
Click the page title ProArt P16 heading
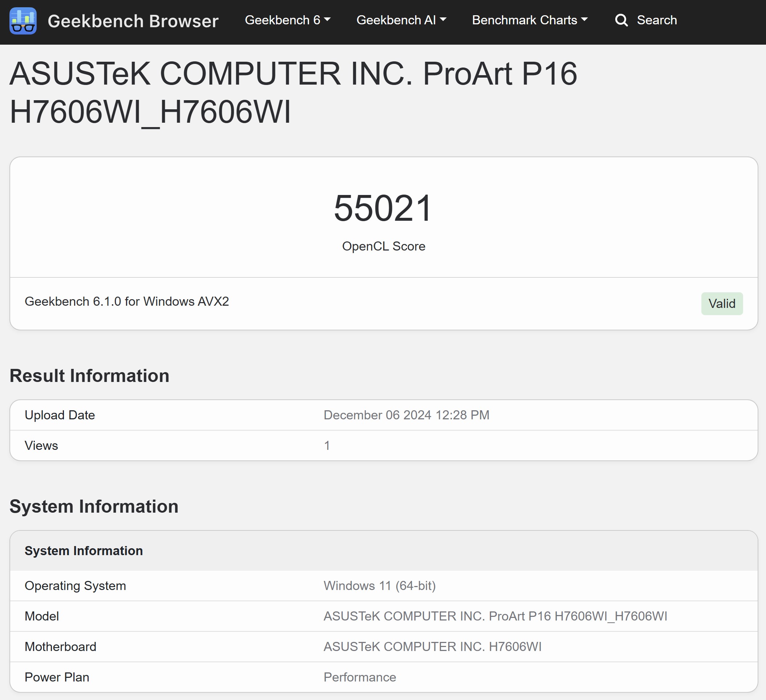(x=293, y=93)
